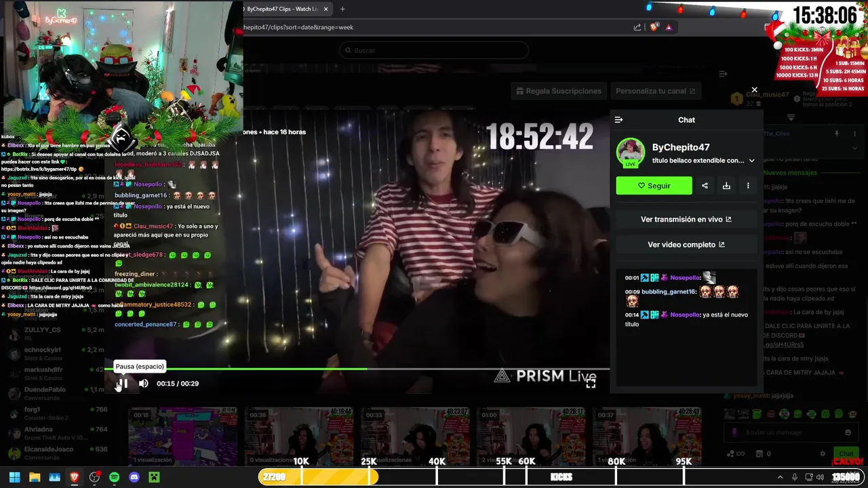Open Minecraft creeper icon on taskbar
868x488 pixels.
pyautogui.click(x=154, y=477)
